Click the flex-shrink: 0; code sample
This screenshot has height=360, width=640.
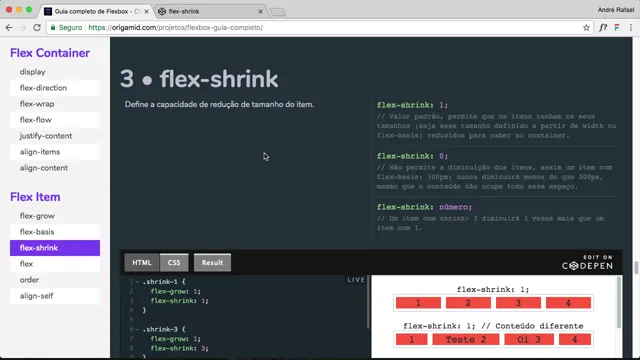click(x=412, y=156)
